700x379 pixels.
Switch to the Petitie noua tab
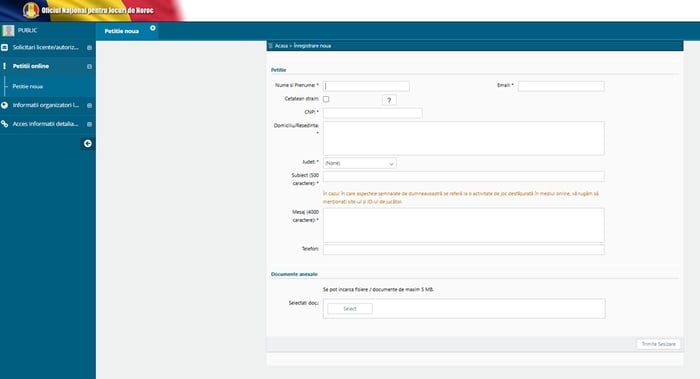coord(122,31)
